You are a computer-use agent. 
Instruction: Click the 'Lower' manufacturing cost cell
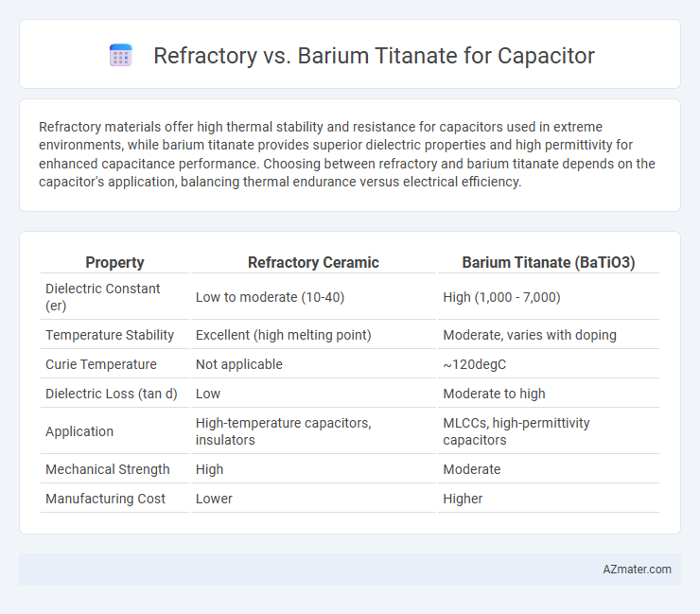(313, 499)
